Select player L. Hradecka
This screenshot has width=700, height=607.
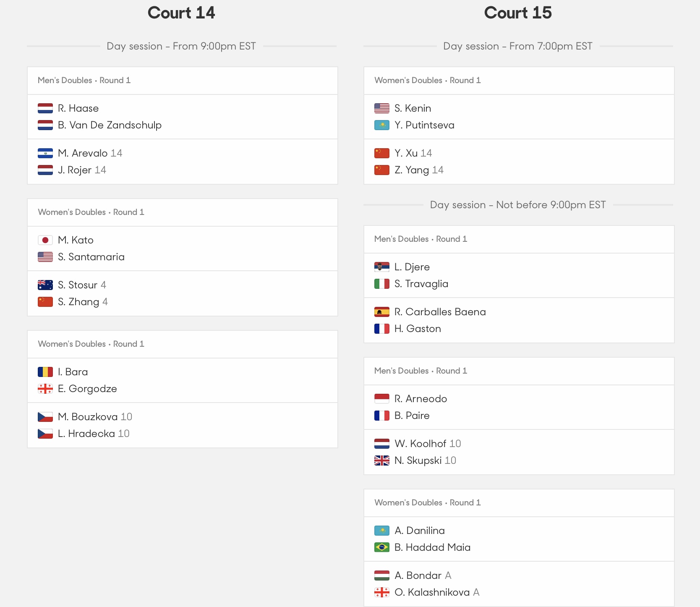click(86, 434)
